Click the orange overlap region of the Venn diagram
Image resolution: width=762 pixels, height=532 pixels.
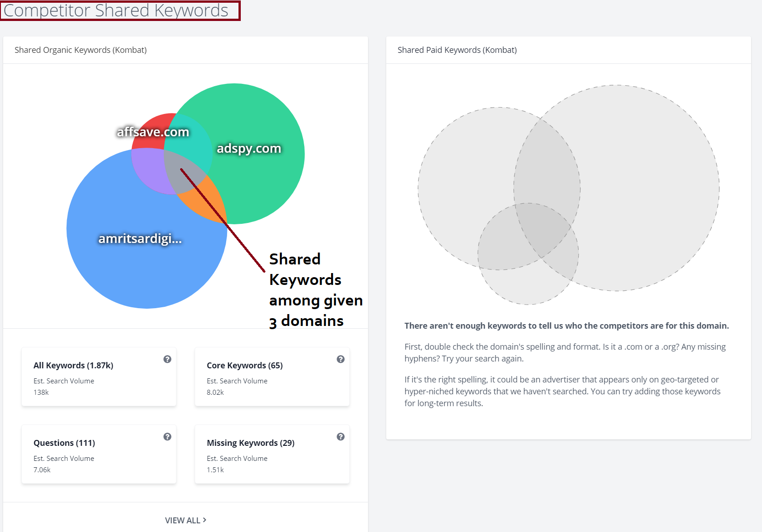[207, 199]
